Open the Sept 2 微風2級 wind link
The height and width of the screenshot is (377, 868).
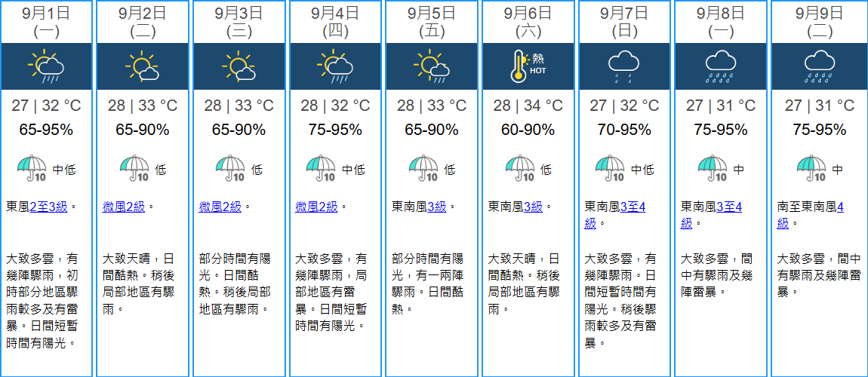pyautogui.click(x=124, y=207)
